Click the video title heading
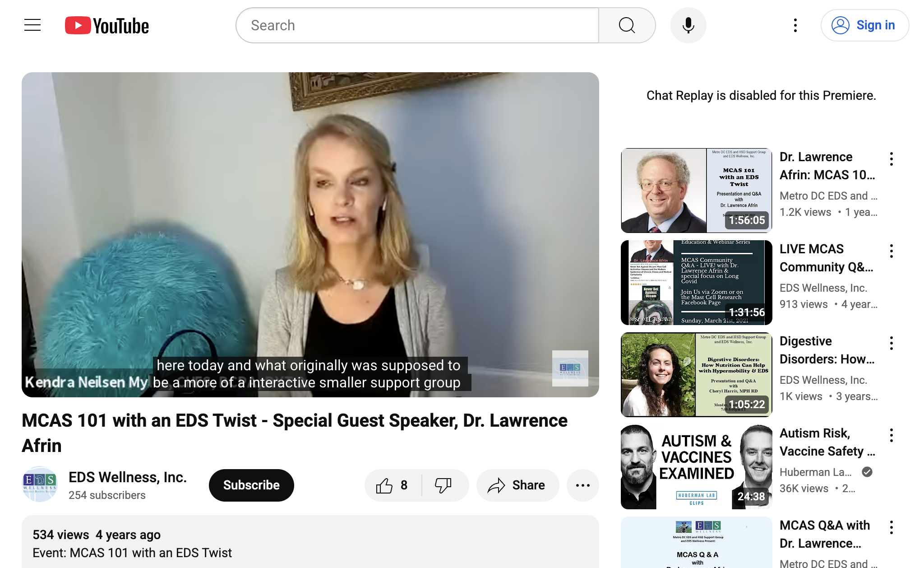This screenshot has width=924, height=568. click(295, 433)
